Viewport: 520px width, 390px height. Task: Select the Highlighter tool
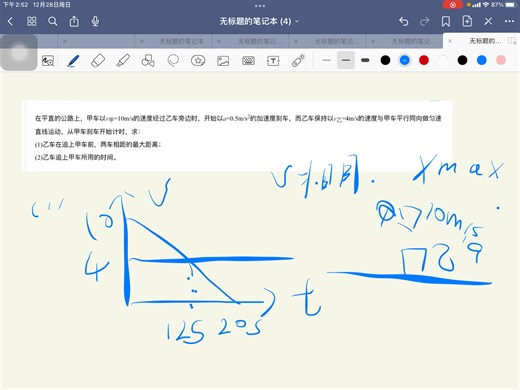click(x=123, y=61)
